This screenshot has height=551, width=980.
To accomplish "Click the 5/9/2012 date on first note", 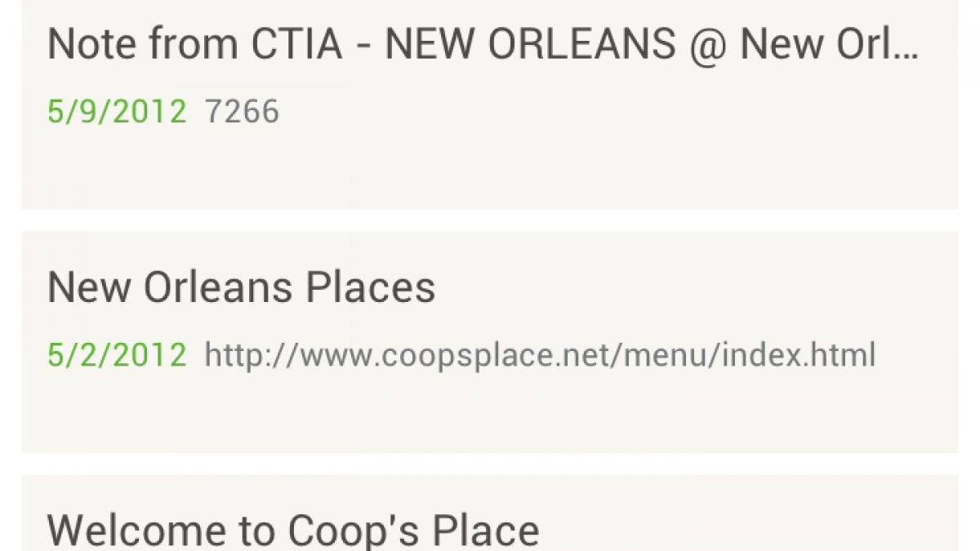I will click(117, 112).
